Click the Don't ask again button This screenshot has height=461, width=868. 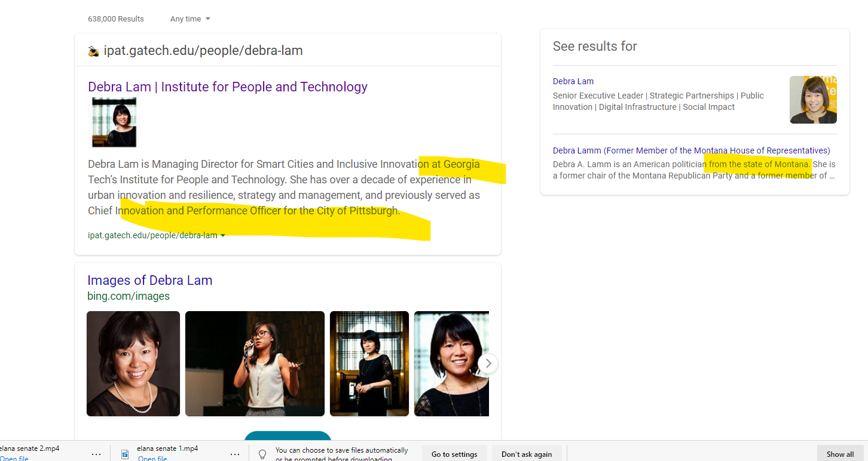pyautogui.click(x=527, y=454)
